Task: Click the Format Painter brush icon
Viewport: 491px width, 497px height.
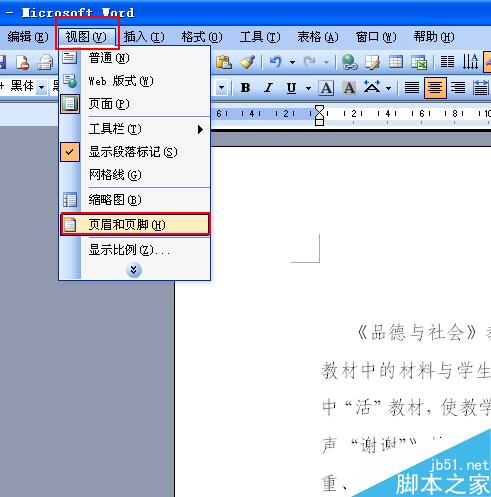Action: click(248, 62)
